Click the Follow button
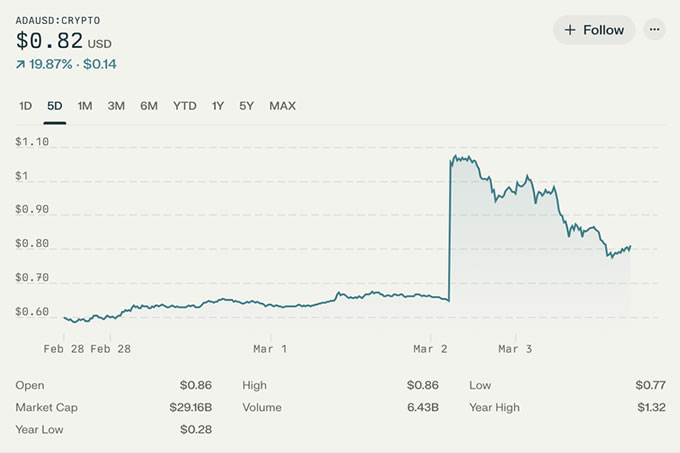The width and height of the screenshot is (680, 453). [x=594, y=30]
